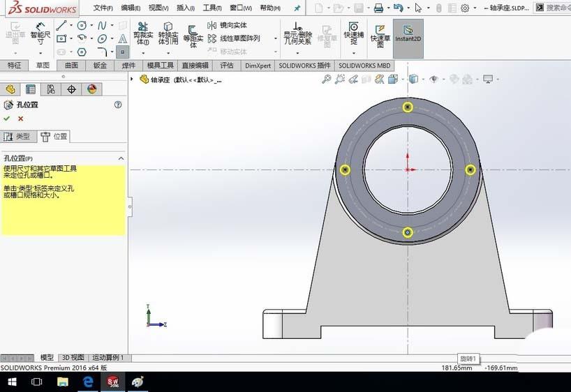571x392 pixels.
Task: Click Linear Sketch Pattern (线性草图阵列)
Action: [234, 38]
